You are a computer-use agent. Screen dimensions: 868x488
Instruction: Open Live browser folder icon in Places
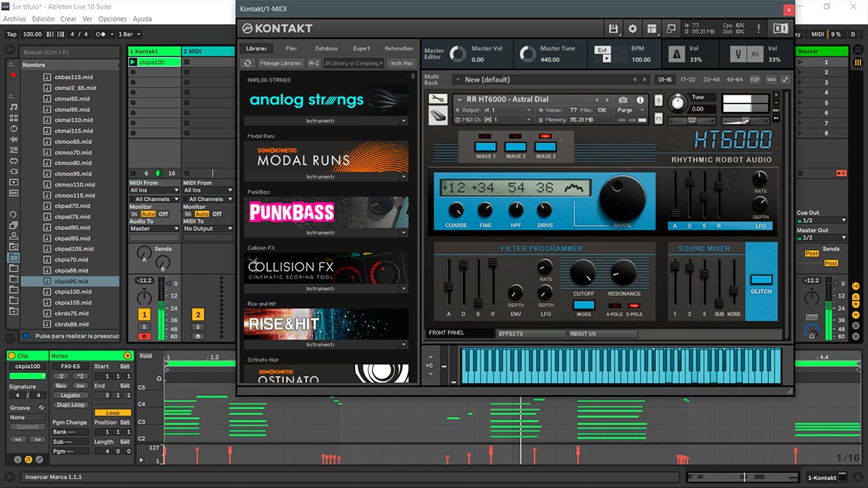14,257
